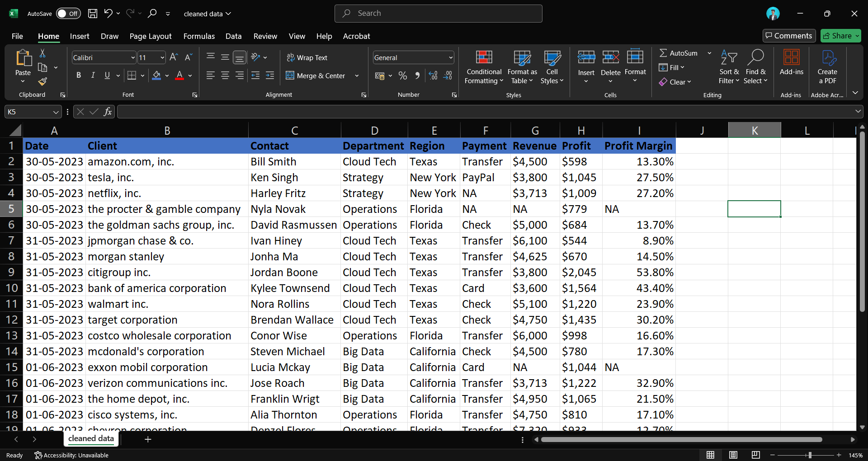Screen dimensions: 868x461
Task: Toggle Italic formatting
Action: [93, 75]
